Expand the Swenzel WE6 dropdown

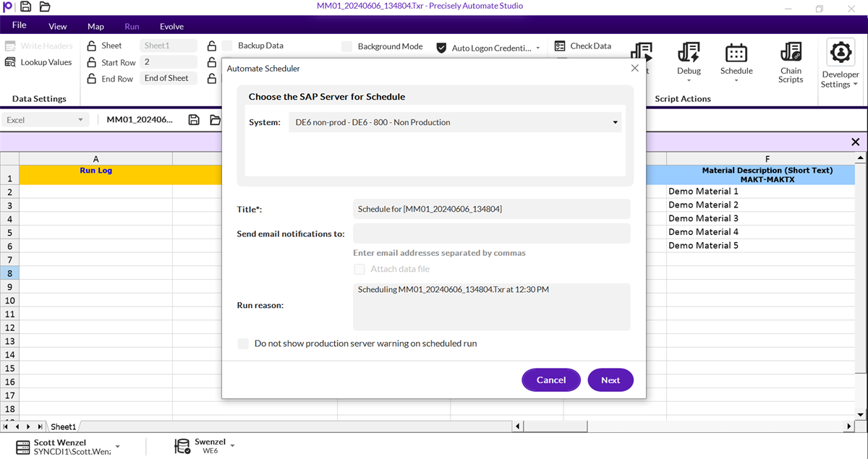[233, 446]
